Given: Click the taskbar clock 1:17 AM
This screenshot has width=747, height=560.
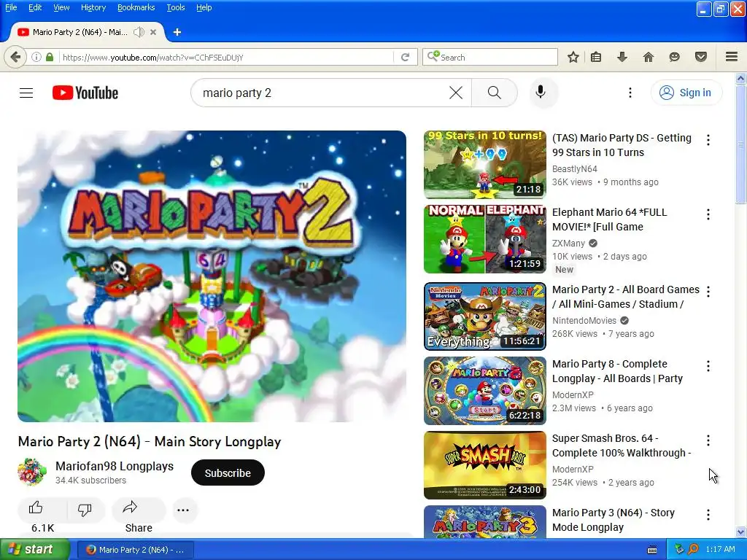Looking at the screenshot, I should point(720,549).
